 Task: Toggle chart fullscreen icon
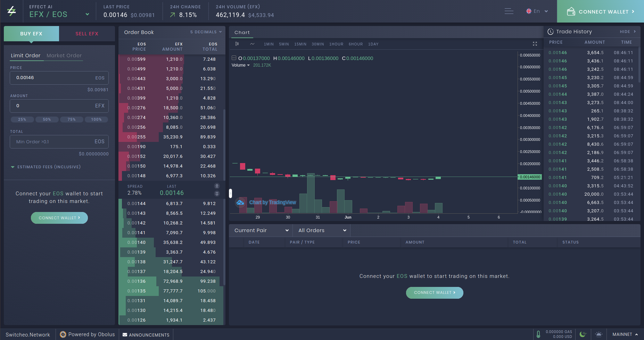535,44
